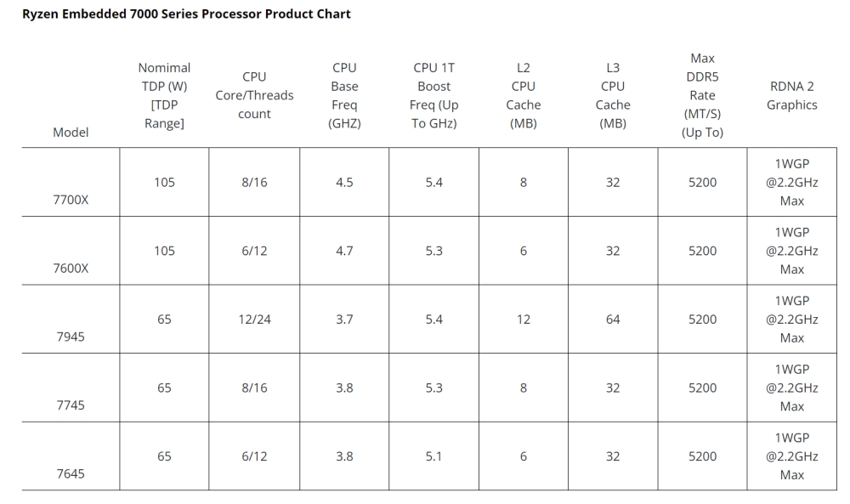Select the 7645 model cell

(71, 473)
